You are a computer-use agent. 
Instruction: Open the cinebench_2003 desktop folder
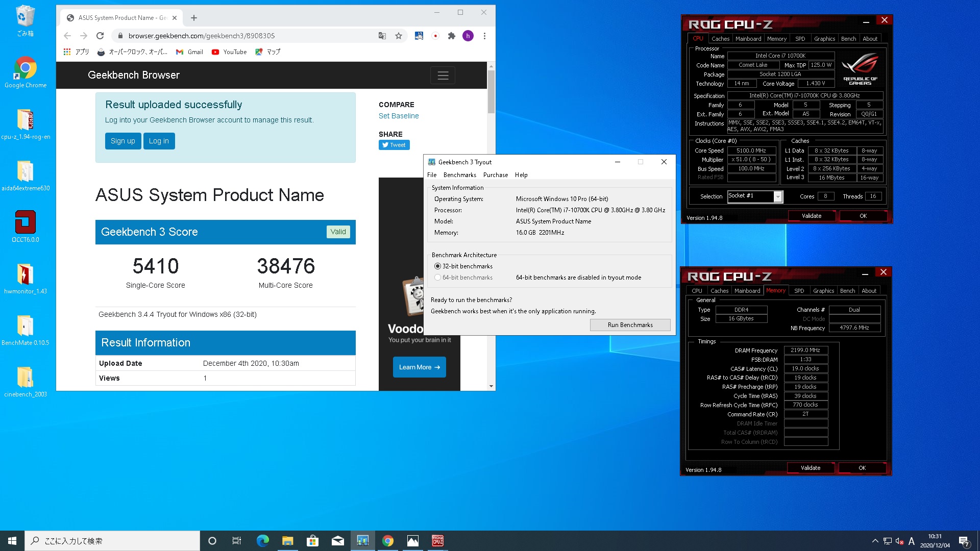point(25,382)
